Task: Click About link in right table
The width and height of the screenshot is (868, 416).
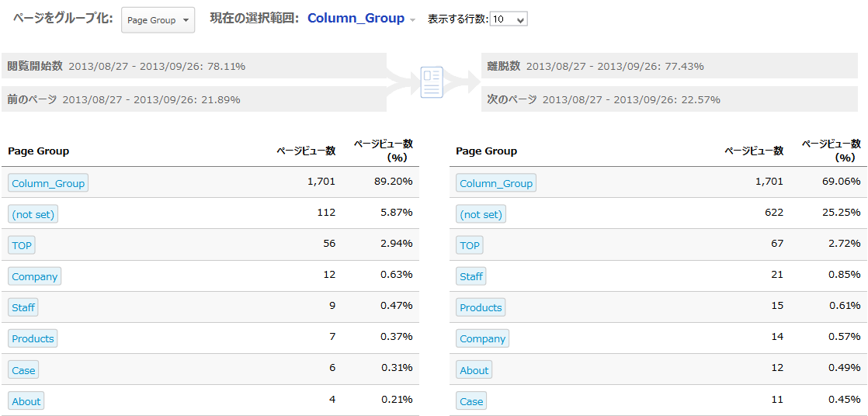Action: tap(474, 370)
